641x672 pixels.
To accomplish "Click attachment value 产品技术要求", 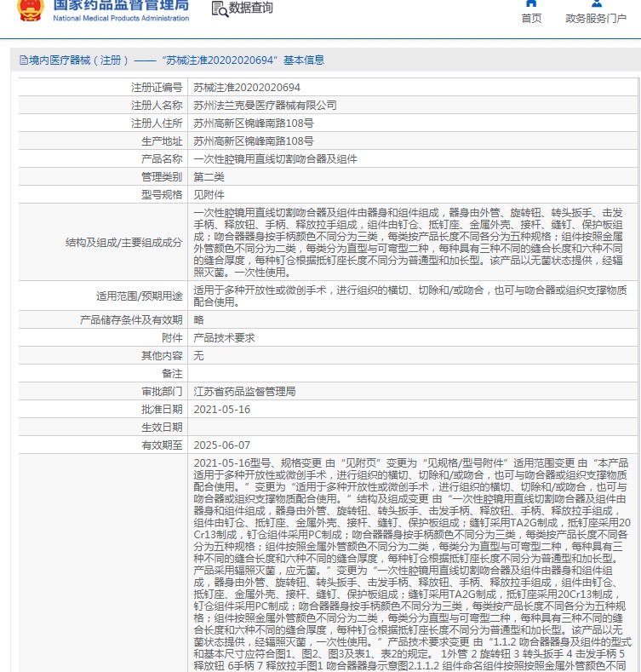I will coord(224,338).
